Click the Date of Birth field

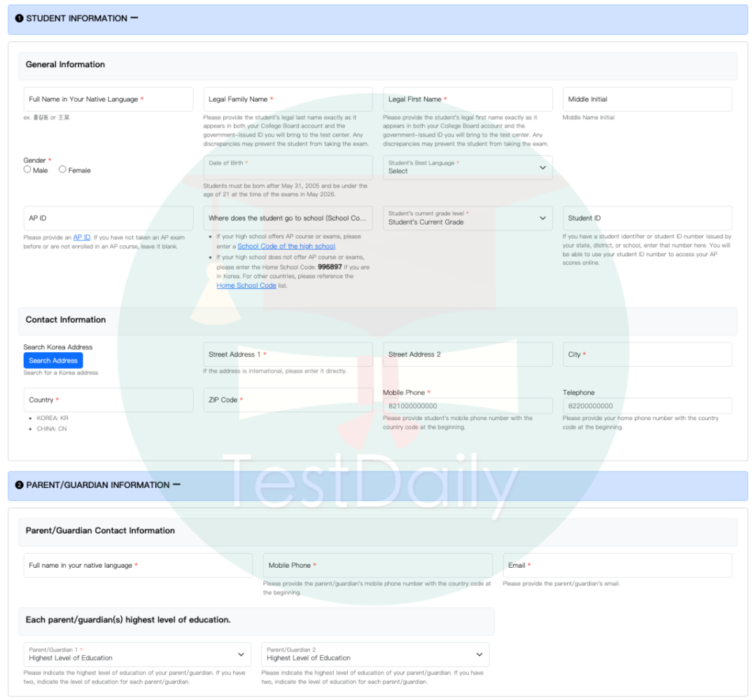(288, 168)
